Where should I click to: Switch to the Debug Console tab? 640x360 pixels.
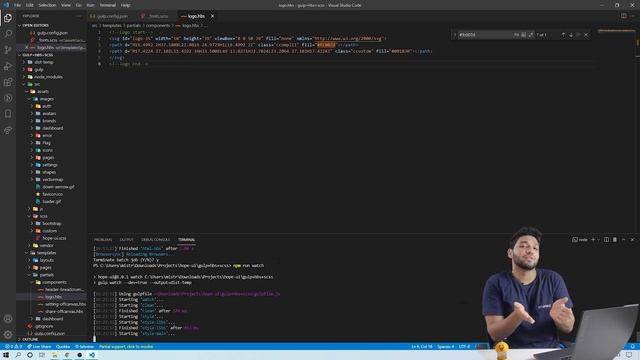click(x=156, y=240)
